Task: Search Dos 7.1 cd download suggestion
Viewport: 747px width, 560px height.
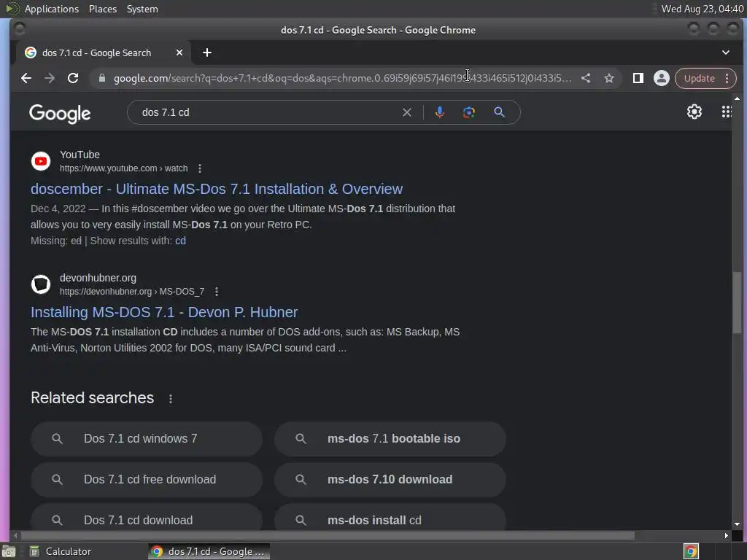Action: (x=147, y=518)
